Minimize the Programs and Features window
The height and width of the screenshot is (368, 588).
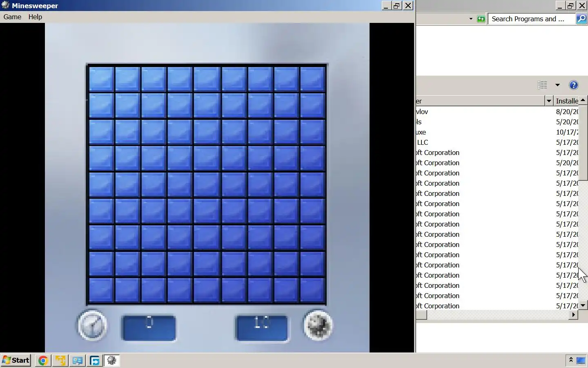click(x=560, y=5)
